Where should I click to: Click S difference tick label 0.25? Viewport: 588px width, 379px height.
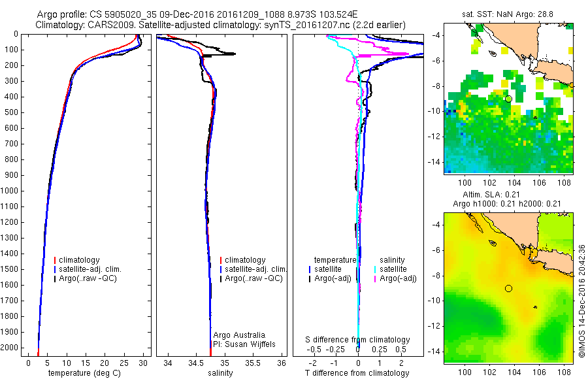pyautogui.click(x=380, y=350)
